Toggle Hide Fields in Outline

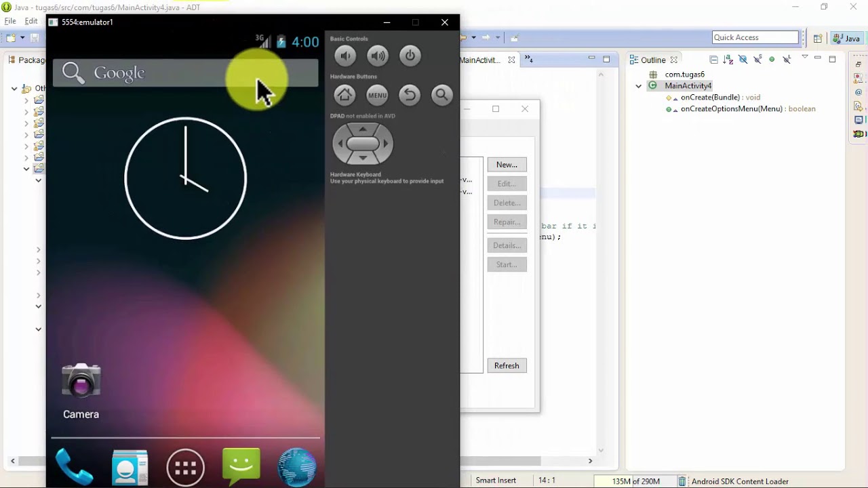[x=743, y=60]
